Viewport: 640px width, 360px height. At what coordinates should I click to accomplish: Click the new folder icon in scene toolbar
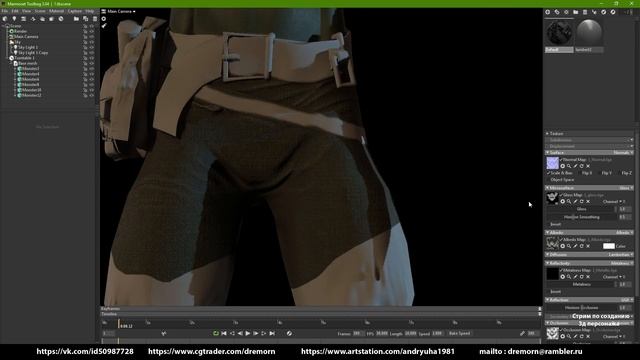pyautogui.click(x=76, y=19)
